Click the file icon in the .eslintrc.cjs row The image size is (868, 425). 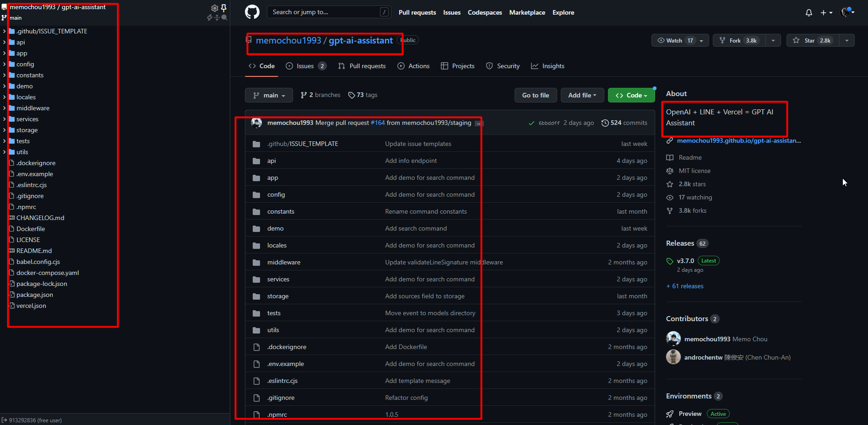click(256, 381)
